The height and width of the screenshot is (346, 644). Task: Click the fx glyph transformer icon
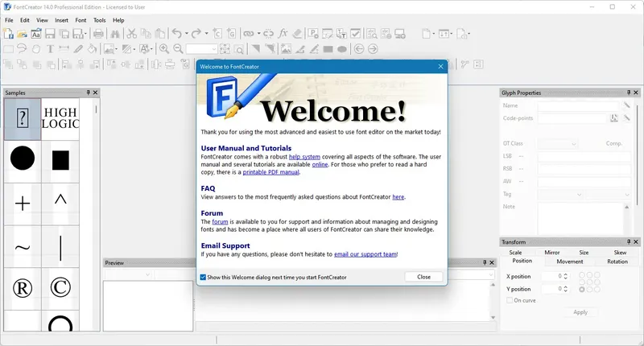click(283, 34)
